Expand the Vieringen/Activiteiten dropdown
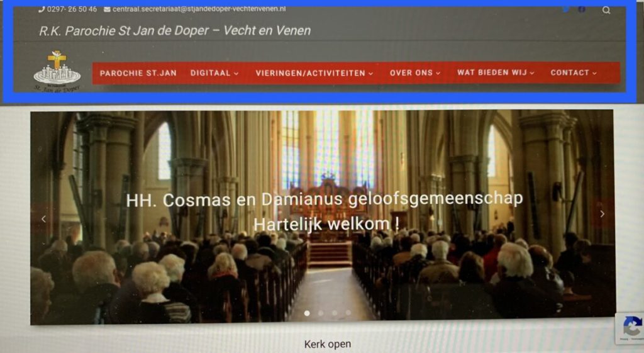Image resolution: width=644 pixels, height=353 pixels. coord(314,73)
